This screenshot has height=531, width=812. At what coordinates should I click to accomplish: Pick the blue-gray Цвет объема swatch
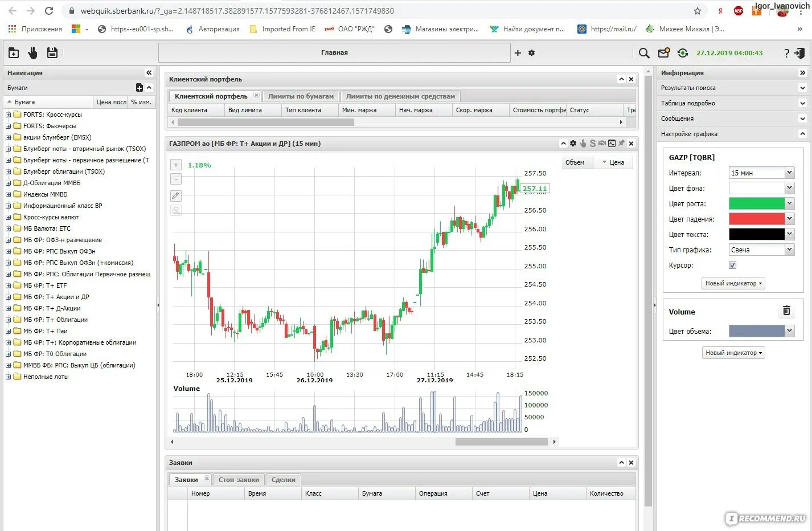coord(757,331)
